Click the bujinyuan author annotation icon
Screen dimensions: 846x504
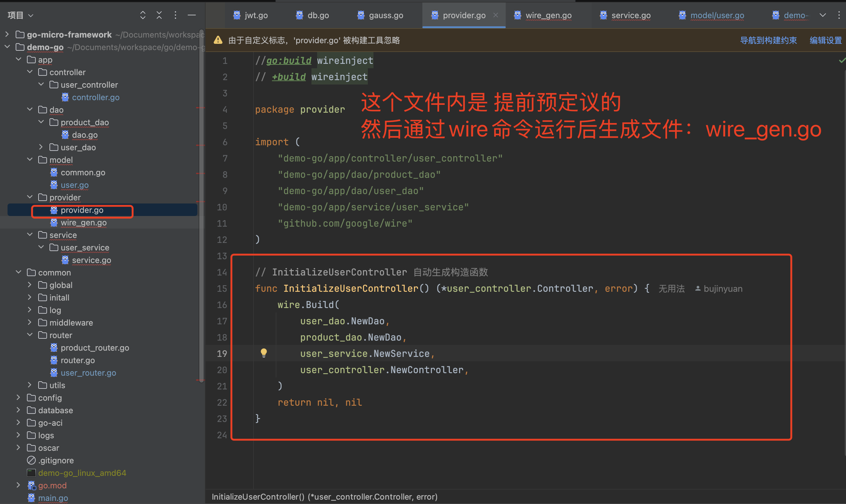697,289
